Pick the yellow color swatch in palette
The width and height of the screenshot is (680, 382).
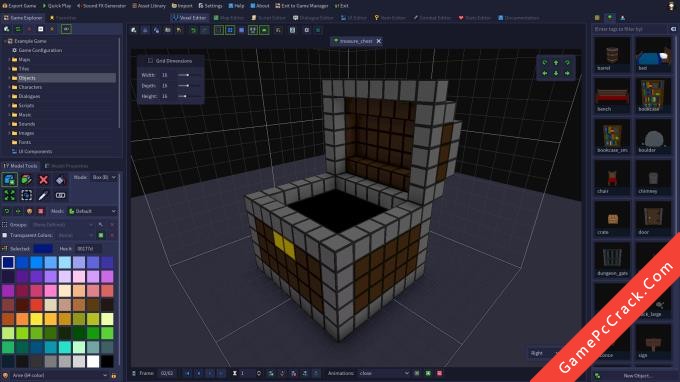click(x=36, y=319)
